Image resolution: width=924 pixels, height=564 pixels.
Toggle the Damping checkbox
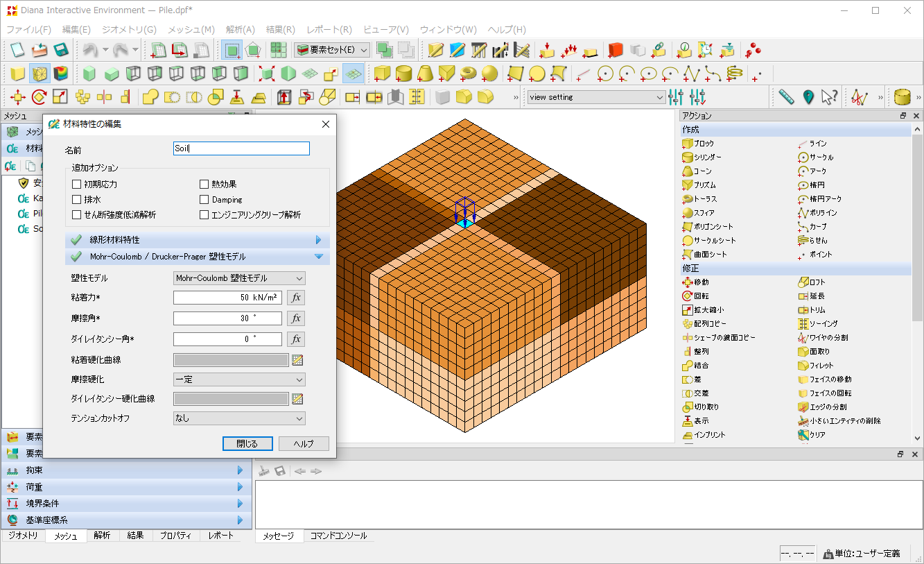204,200
